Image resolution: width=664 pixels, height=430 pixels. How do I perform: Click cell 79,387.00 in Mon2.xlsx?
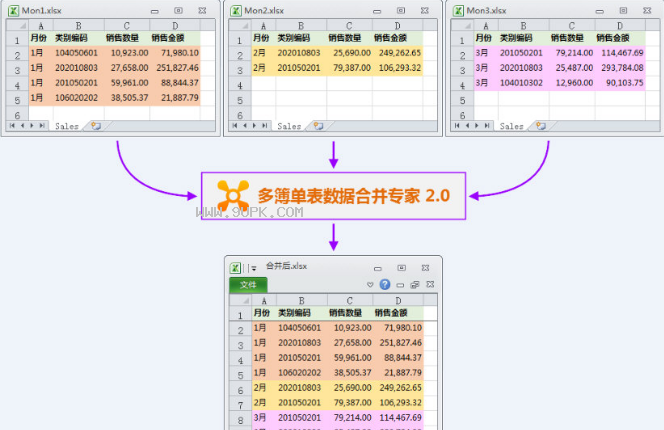tap(351, 68)
